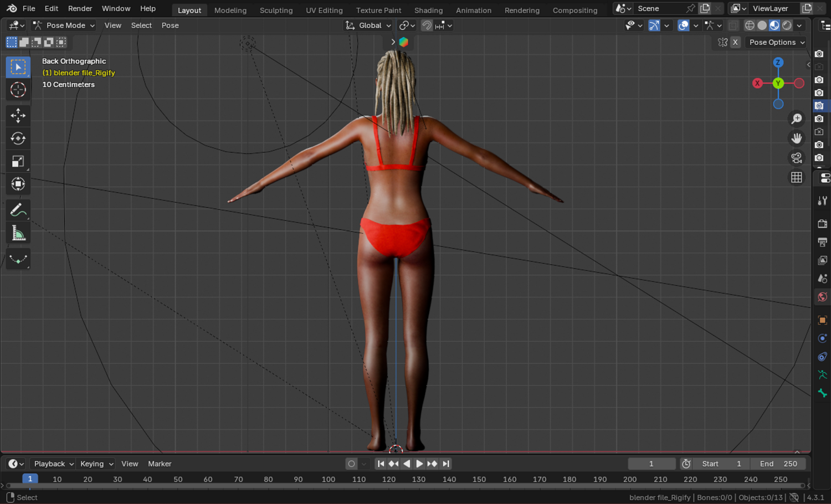This screenshot has width=831, height=504.
Task: Switch to the Modeling workspace tab
Action: pos(230,10)
